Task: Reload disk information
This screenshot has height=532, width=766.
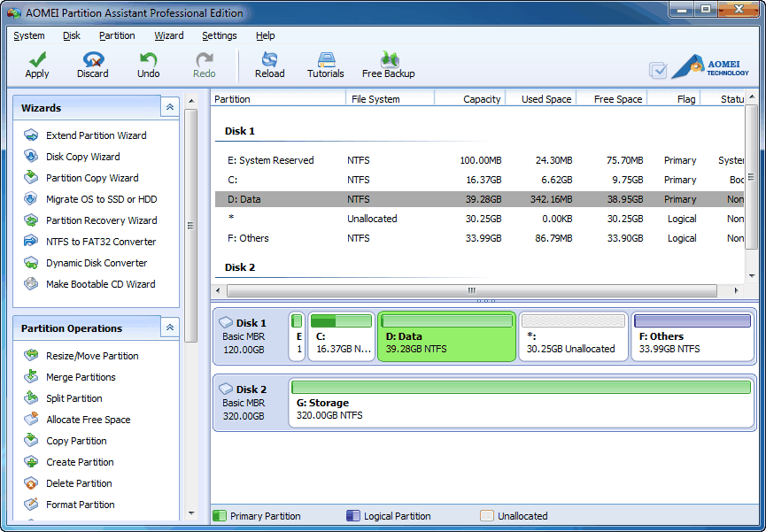Action: [x=269, y=63]
